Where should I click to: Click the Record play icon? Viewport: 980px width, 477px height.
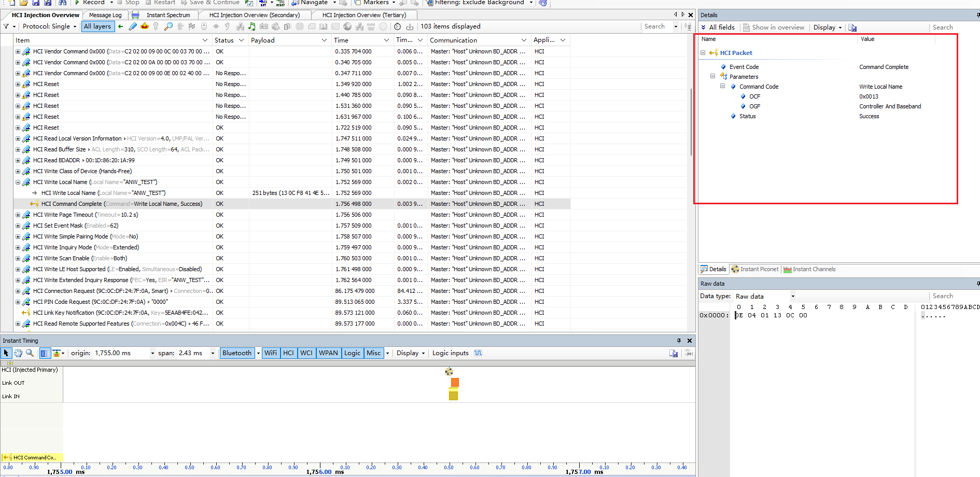coord(77,3)
